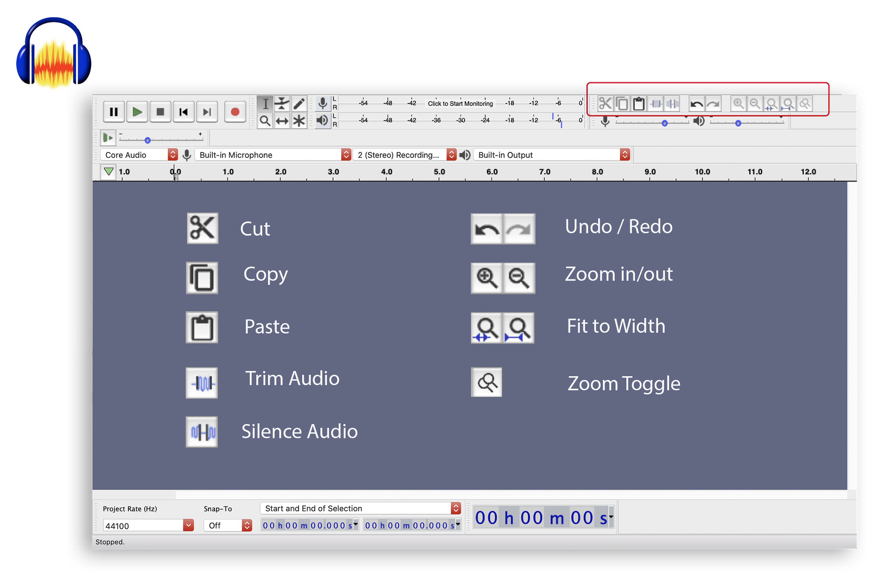The image size is (882, 588).
Task: Click the speaker icon beside the playback volume slider
Action: [x=699, y=121]
